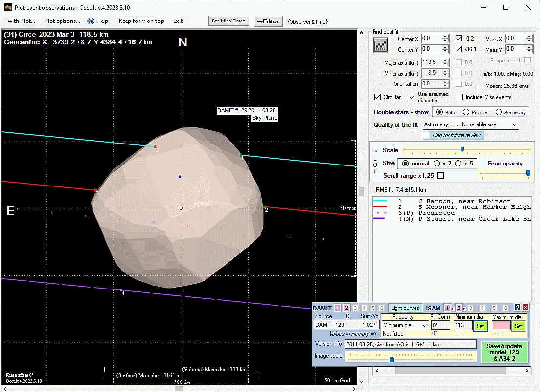Select ISAM model number 2
Viewport: 540px width, 392px height.
point(459,308)
